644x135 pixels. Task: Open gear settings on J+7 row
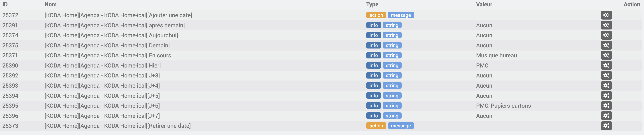tap(606, 116)
